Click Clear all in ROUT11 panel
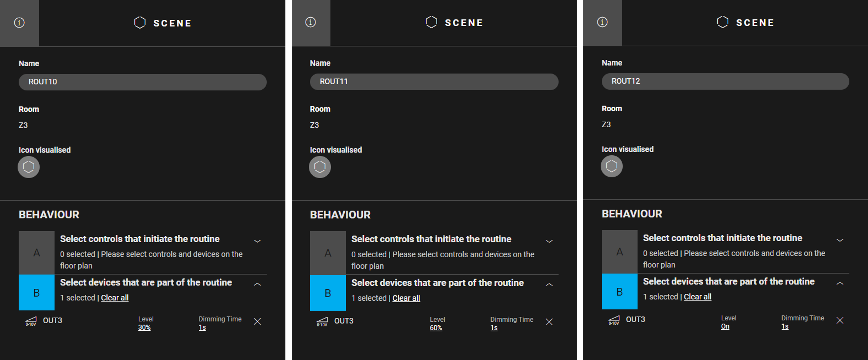868x360 pixels. 406,298
